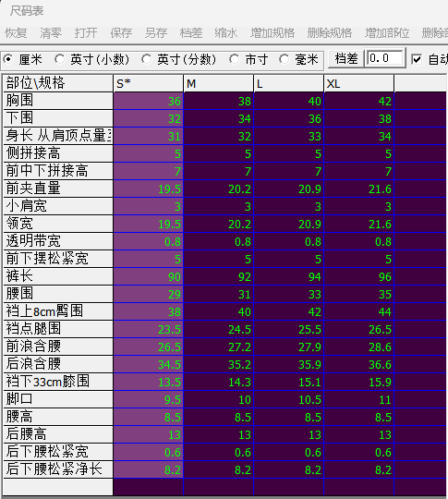Viewport: 448px width, 499px height.
Task: Open the 恢复 menu item
Action: tap(16, 32)
